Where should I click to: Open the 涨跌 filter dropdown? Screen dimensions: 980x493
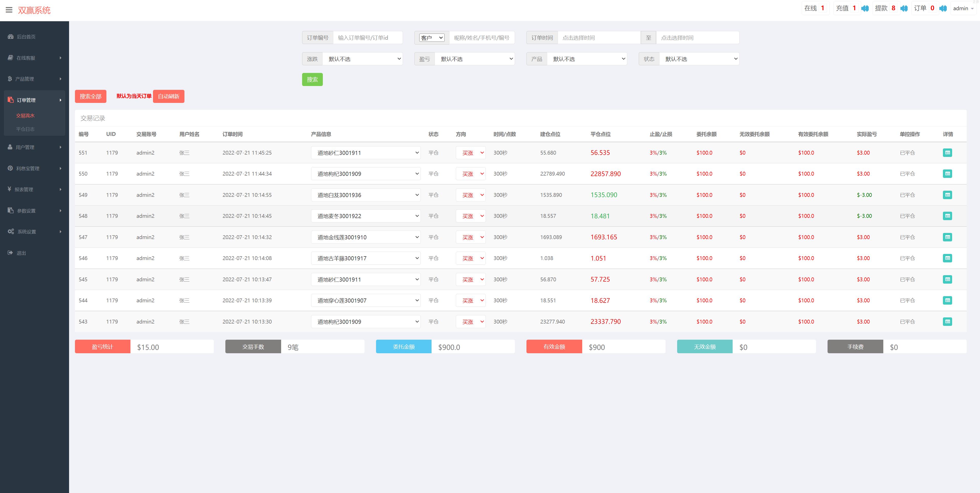click(362, 59)
